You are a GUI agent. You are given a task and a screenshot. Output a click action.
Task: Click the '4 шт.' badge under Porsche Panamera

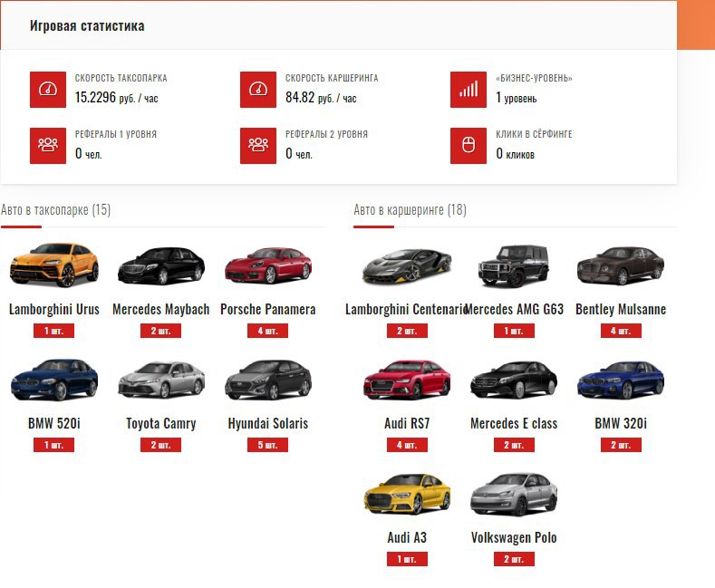point(267,331)
